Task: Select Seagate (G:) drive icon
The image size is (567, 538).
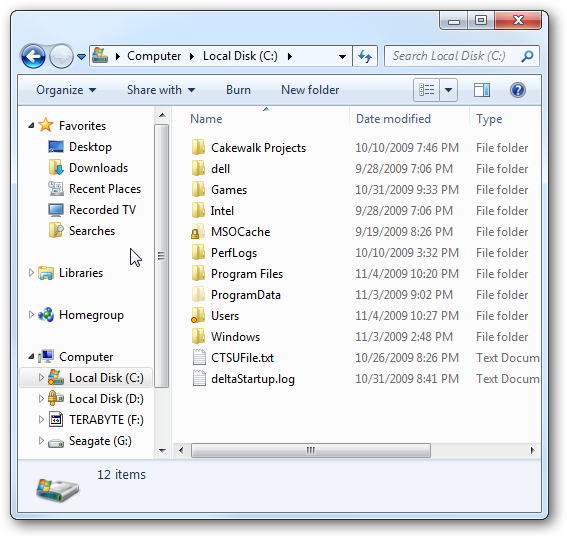Action: click(x=56, y=442)
